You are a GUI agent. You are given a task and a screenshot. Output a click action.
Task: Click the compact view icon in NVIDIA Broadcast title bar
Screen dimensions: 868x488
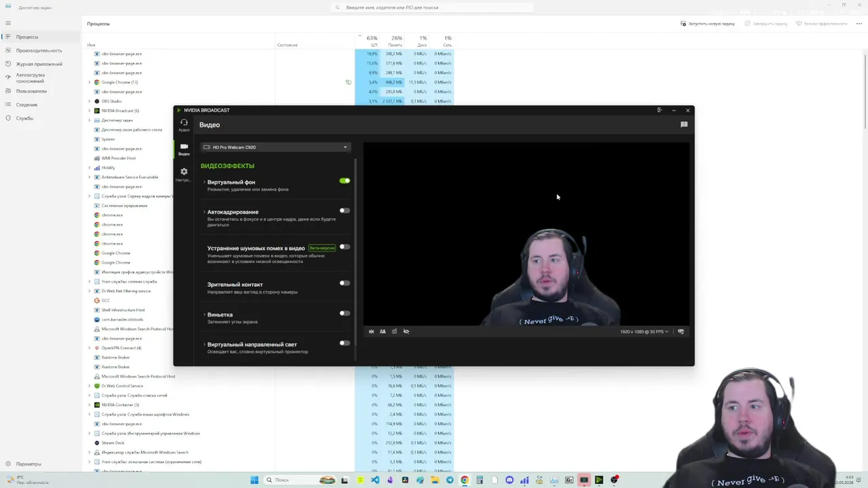(x=659, y=110)
